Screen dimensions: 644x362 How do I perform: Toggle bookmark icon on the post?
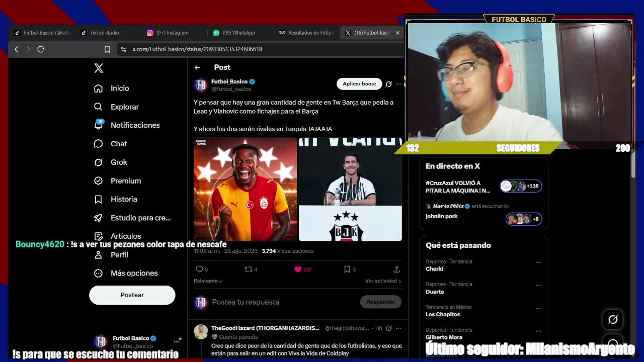pyautogui.click(x=347, y=269)
